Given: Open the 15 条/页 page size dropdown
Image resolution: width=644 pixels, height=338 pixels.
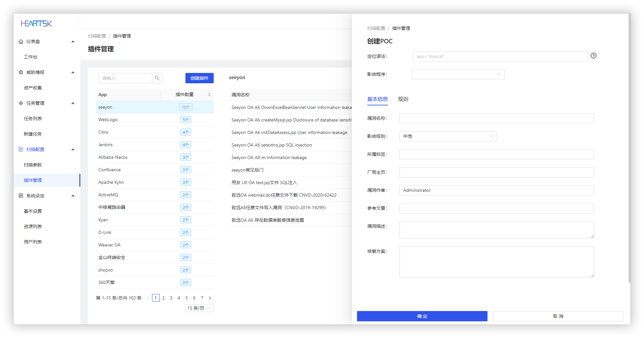Looking at the screenshot, I should tap(199, 308).
